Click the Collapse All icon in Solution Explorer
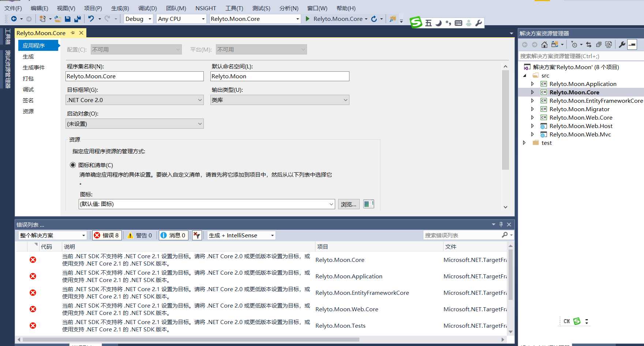 point(599,45)
